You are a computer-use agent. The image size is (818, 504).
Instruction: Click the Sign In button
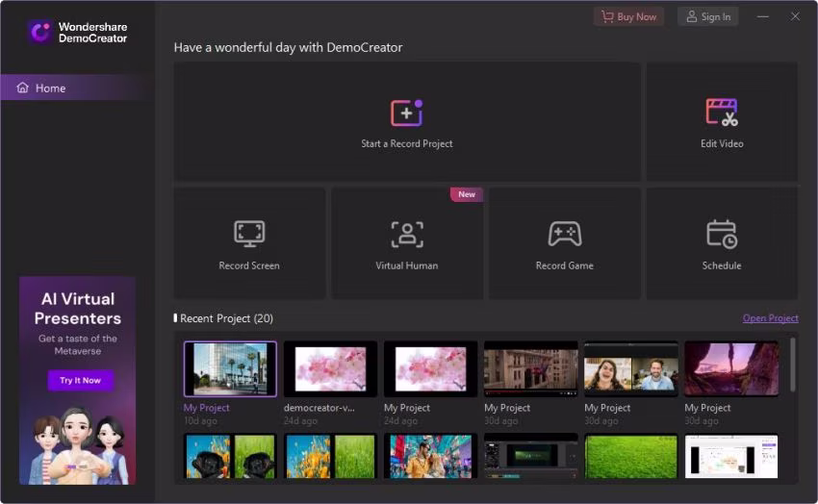click(x=708, y=16)
